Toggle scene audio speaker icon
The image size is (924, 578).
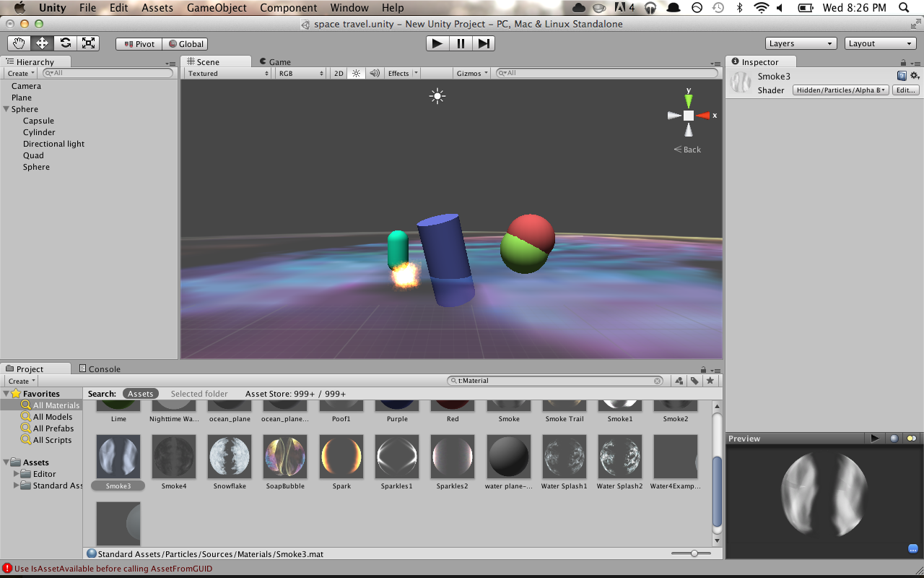[375, 73]
